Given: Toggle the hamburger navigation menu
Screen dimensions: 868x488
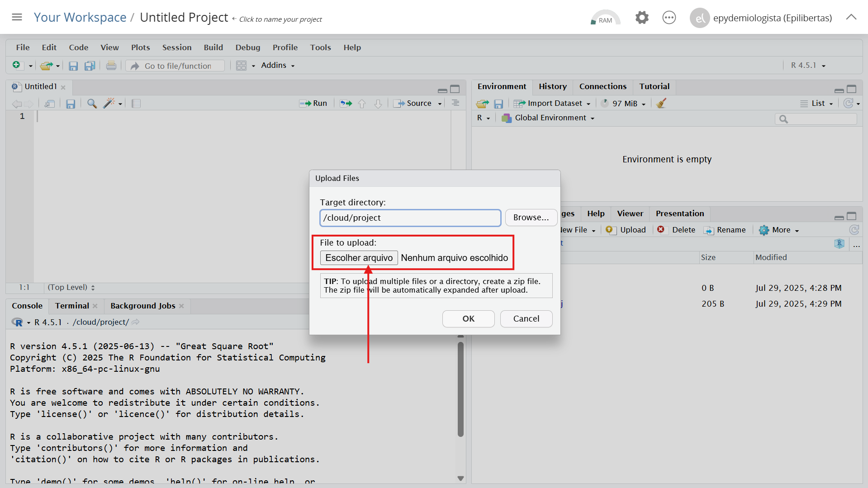Looking at the screenshot, I should [17, 17].
